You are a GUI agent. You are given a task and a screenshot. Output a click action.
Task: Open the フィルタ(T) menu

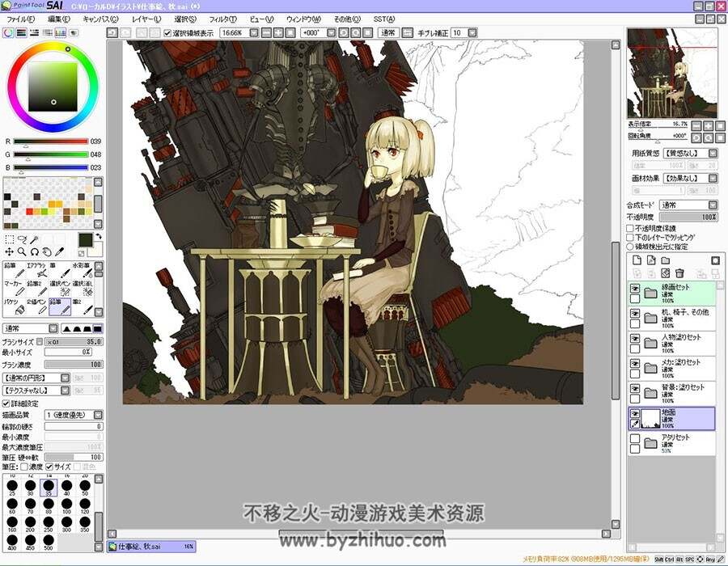pos(223,19)
